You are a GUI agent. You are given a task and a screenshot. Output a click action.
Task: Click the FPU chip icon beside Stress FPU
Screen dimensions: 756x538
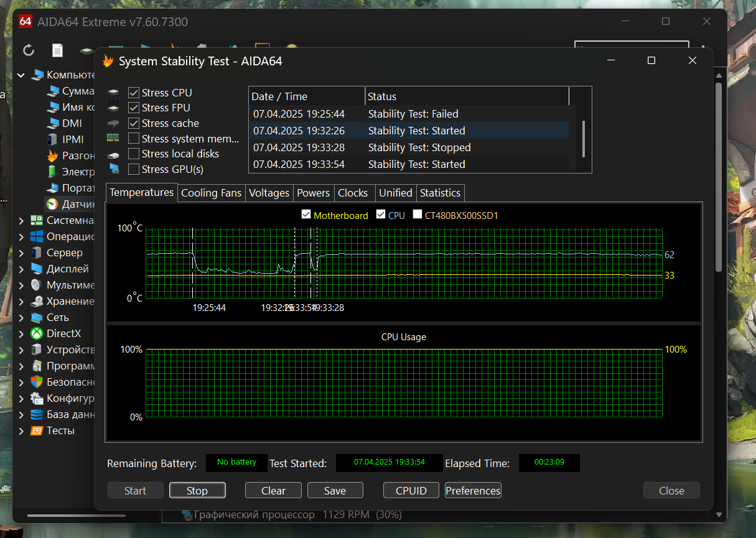tap(113, 108)
